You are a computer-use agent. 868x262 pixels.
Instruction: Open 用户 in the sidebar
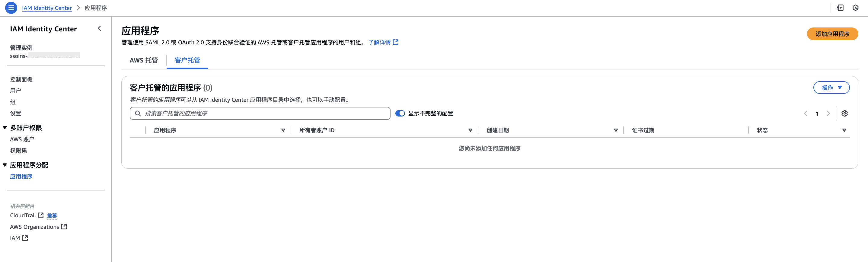coord(15,90)
